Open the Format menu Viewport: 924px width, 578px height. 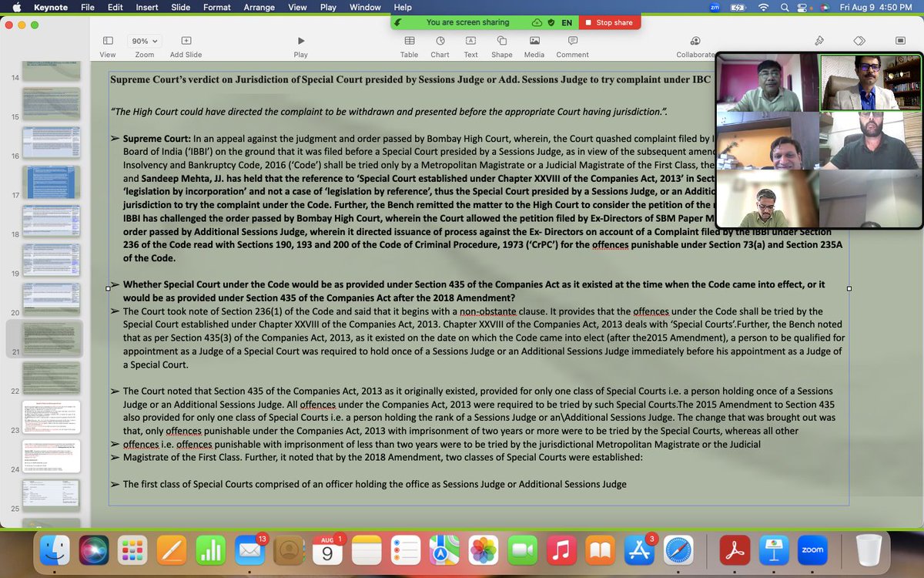coord(217,7)
